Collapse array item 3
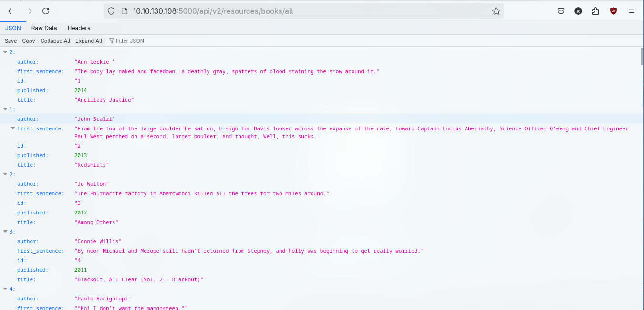644x310 pixels. coord(5,232)
